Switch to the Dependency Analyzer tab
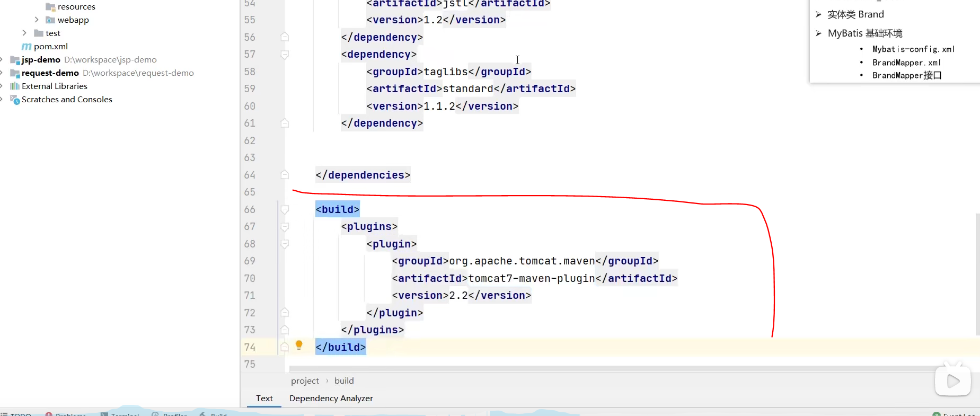This screenshot has height=416, width=980. click(331, 399)
